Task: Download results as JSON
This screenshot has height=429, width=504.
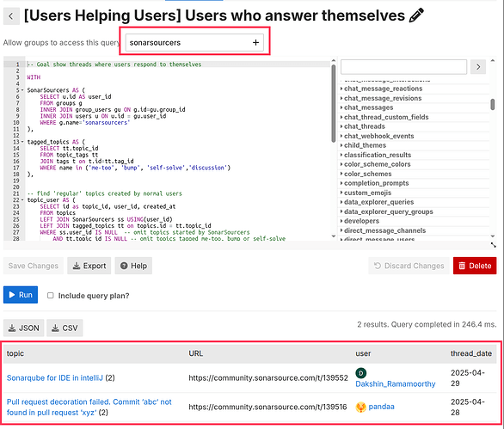Action: [24, 328]
